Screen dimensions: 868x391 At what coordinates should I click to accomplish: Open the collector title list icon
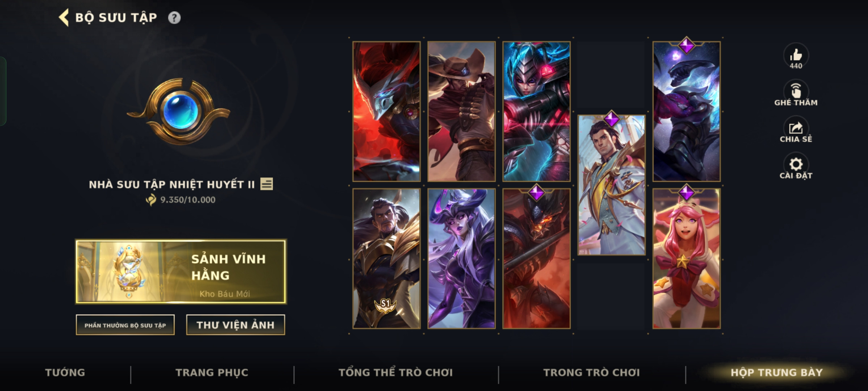point(267,184)
